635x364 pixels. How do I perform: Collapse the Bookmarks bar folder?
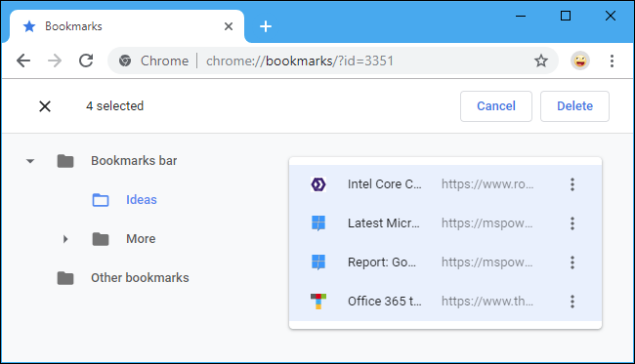tap(30, 161)
